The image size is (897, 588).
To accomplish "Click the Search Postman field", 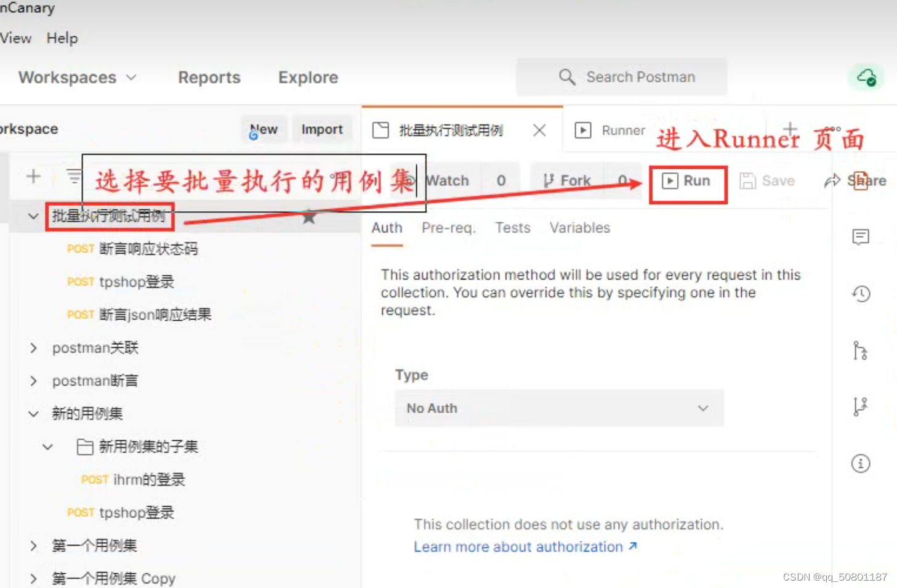I will pyautogui.click(x=622, y=77).
